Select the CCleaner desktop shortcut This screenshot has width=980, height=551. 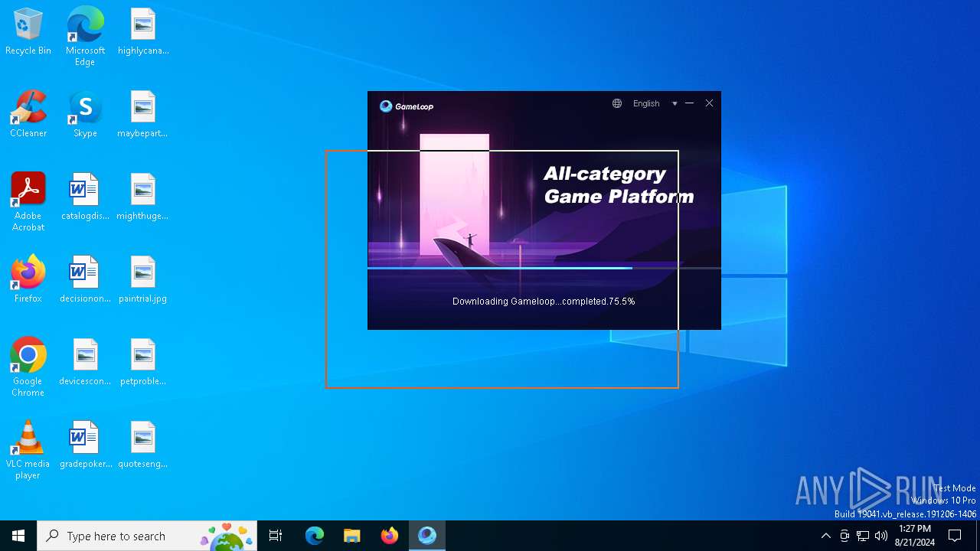[28, 115]
